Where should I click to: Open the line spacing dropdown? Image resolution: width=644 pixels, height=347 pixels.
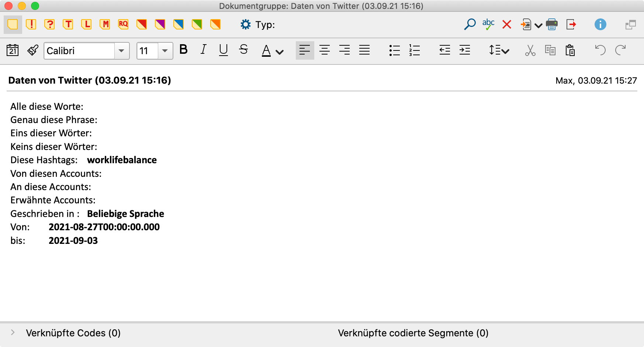(x=499, y=50)
